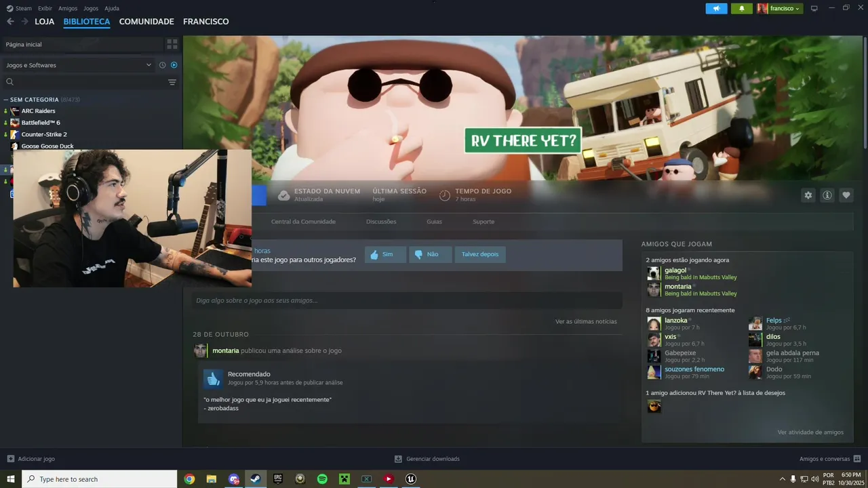Image resolution: width=868 pixels, height=488 pixels.
Task: Show game info with the i icon
Action: click(x=827, y=195)
